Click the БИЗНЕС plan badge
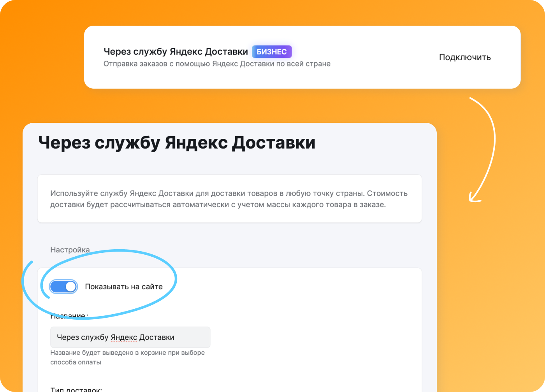This screenshot has height=392, width=545. [x=271, y=52]
